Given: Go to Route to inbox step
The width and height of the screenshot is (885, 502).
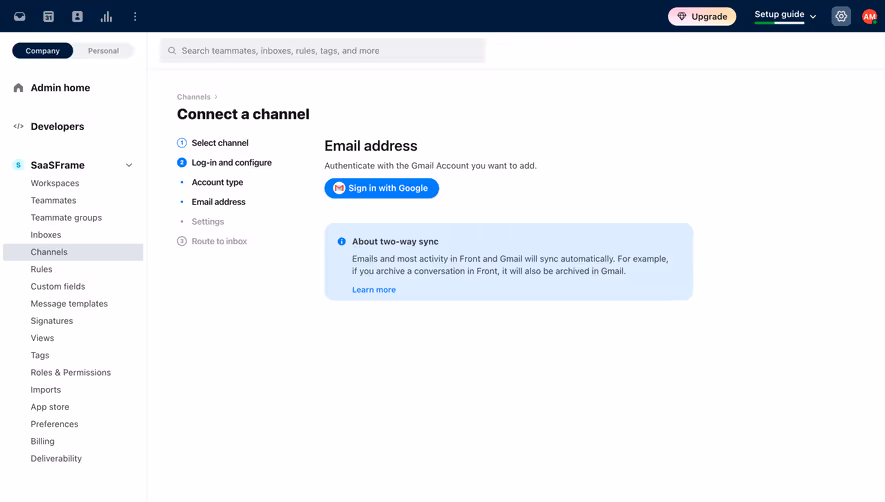Looking at the screenshot, I should 219,241.
